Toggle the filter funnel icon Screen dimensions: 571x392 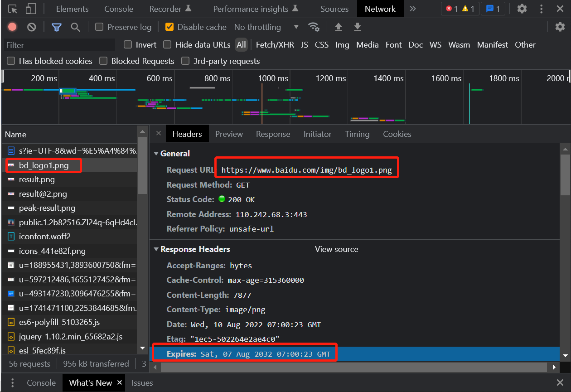[x=56, y=27]
